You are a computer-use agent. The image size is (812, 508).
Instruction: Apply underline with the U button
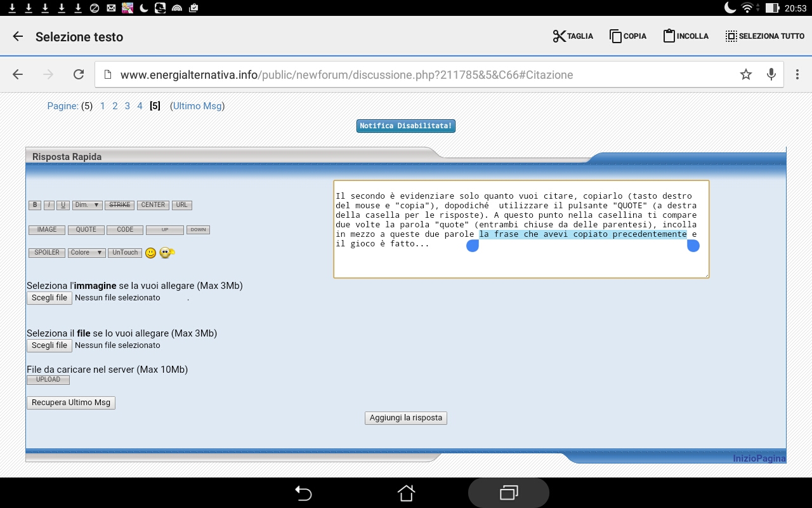point(63,205)
